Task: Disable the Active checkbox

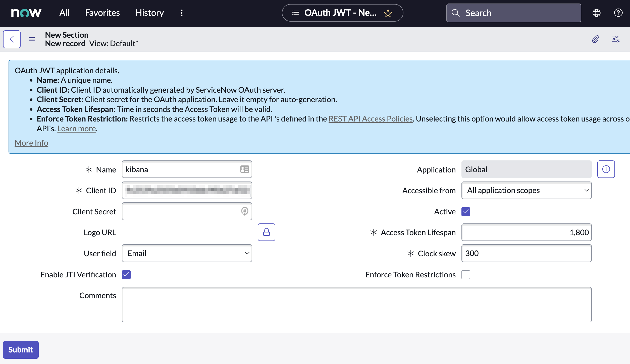Action: 466,211
